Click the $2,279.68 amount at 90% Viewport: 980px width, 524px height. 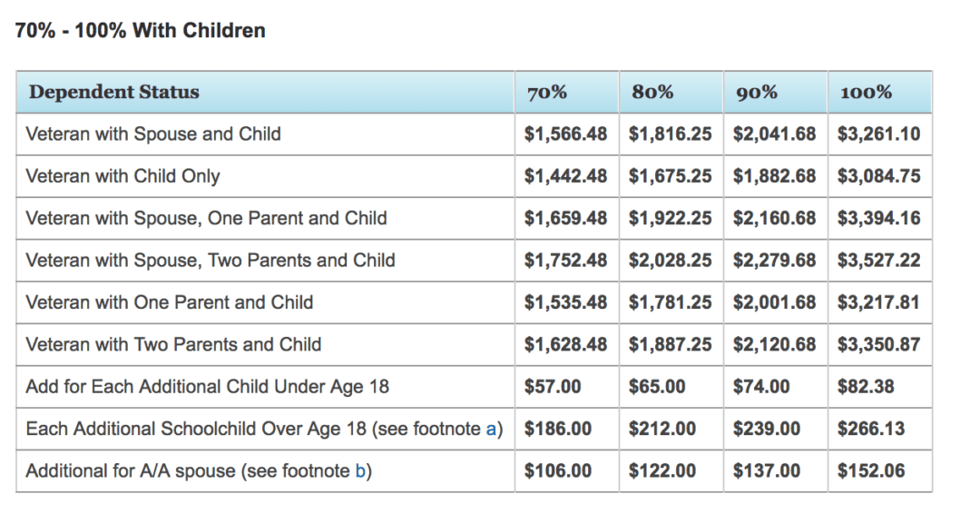coord(774,261)
